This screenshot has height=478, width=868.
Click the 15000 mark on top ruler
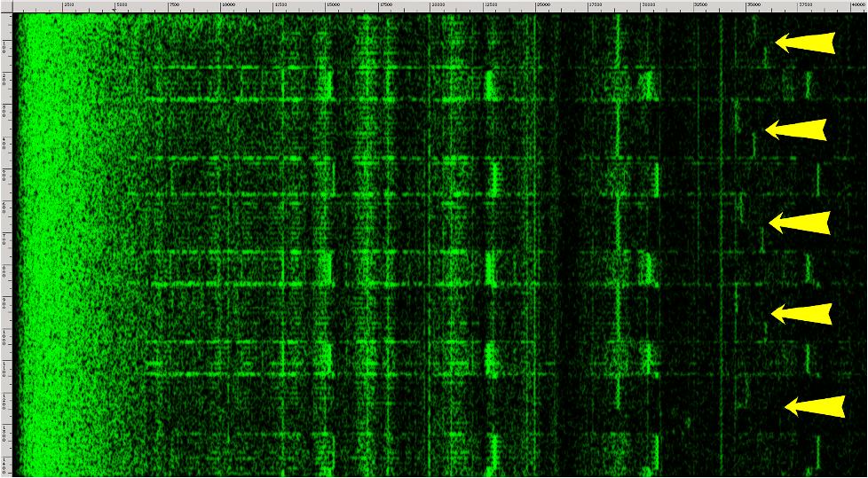point(333,5)
